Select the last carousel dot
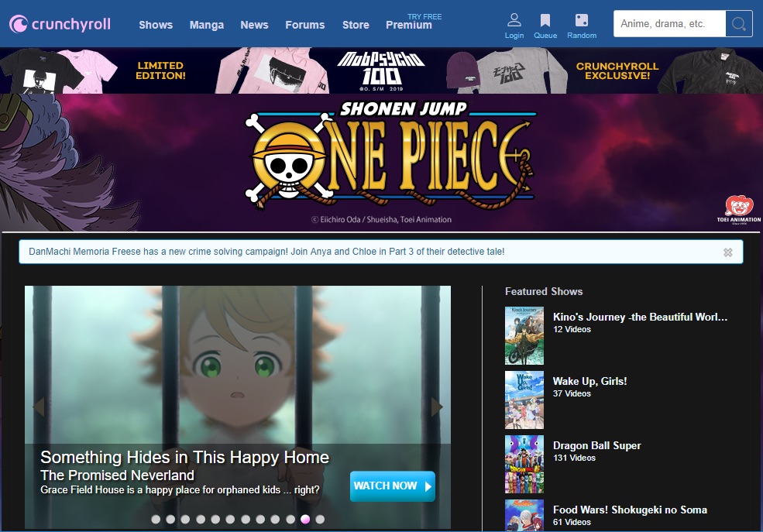763x532 pixels. (x=320, y=520)
